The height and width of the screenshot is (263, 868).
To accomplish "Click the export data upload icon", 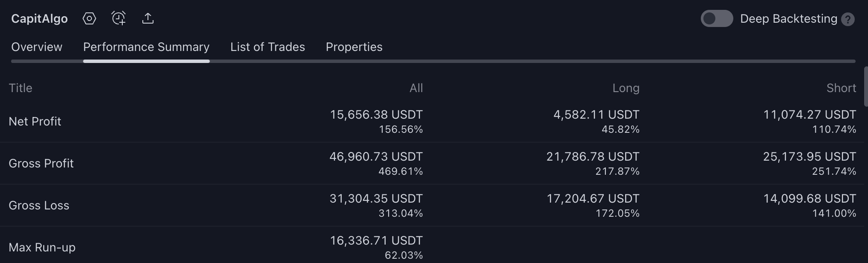I will point(148,18).
